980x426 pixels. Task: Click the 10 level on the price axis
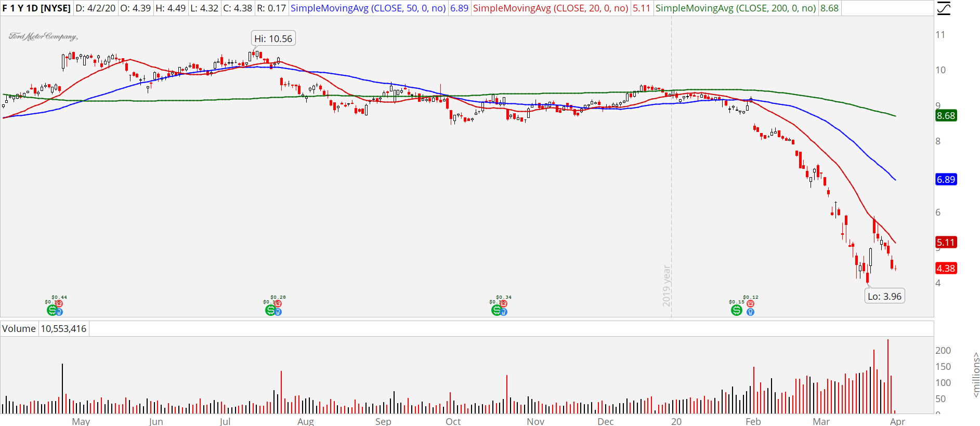(940, 70)
